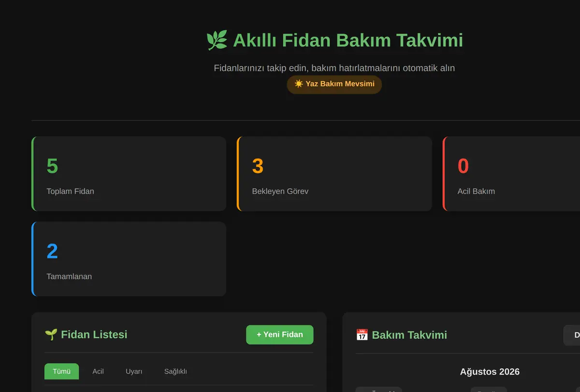This screenshot has width=580, height=392.
Task: Click the Fidan Listesi heading
Action: click(94, 334)
